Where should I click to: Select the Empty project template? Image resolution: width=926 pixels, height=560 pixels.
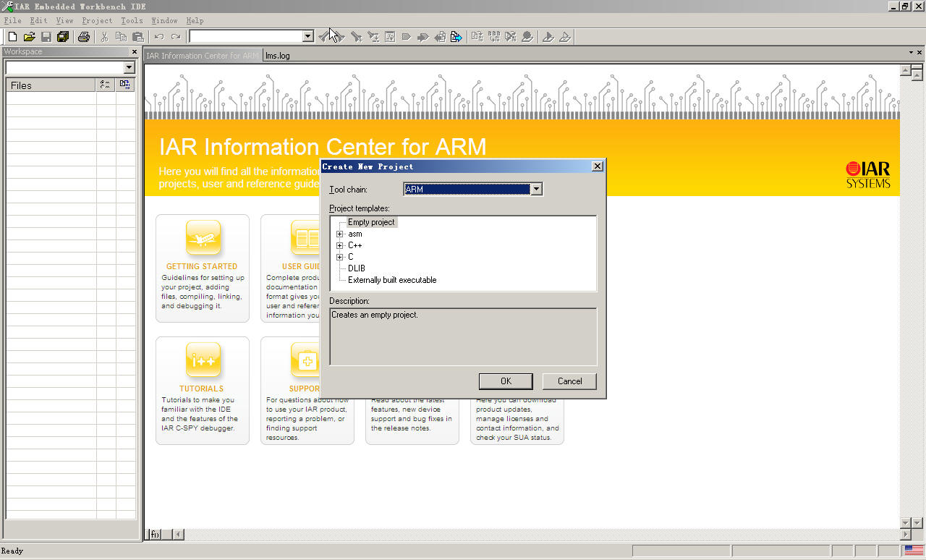point(371,222)
